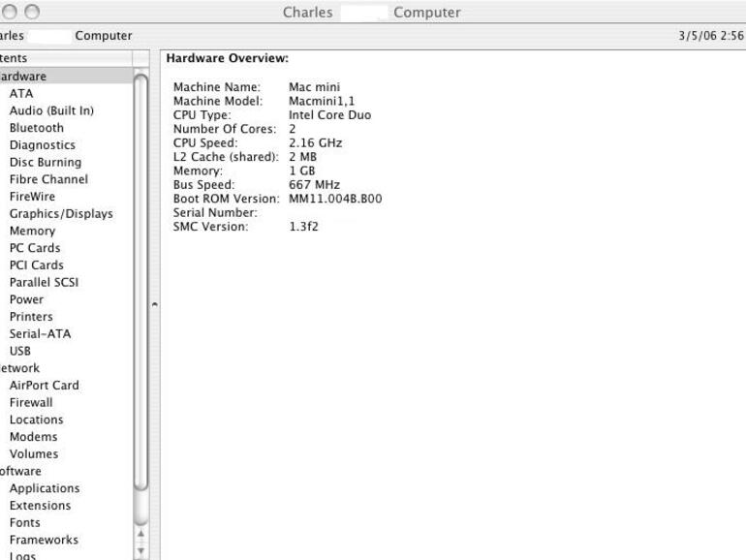Click the Hardware Overview heading
746x560 pixels.
point(228,58)
